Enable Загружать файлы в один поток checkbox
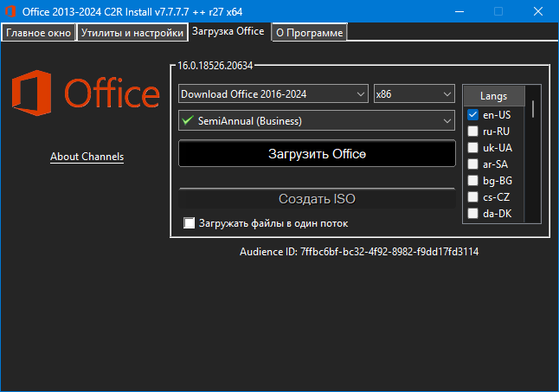559x392 pixels. [x=190, y=223]
